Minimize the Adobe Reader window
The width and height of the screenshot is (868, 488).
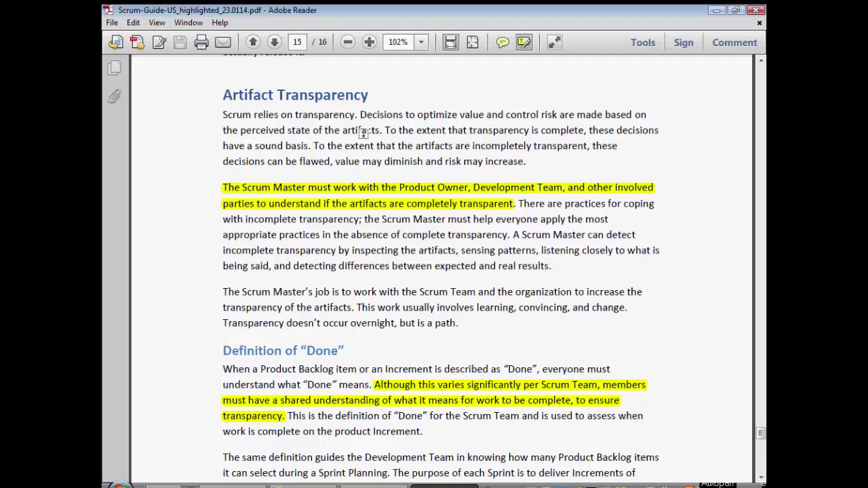click(x=717, y=10)
